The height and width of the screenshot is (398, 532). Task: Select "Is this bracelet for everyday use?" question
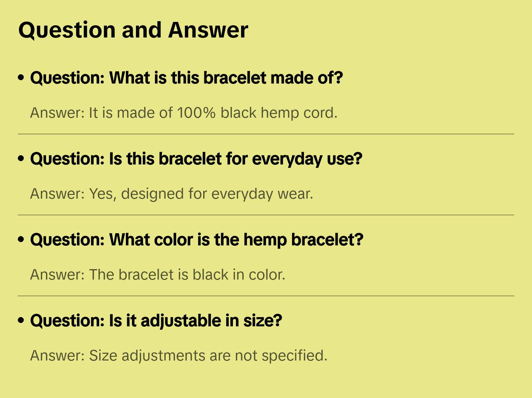pos(196,159)
